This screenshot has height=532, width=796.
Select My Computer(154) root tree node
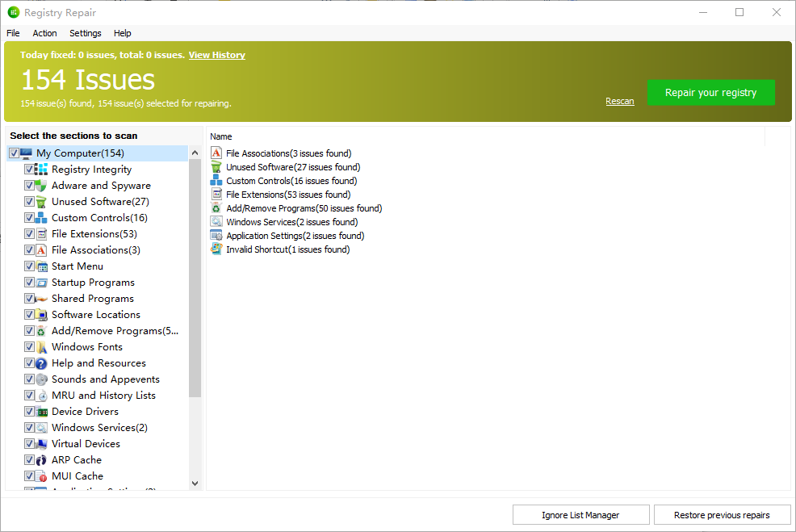(x=80, y=153)
